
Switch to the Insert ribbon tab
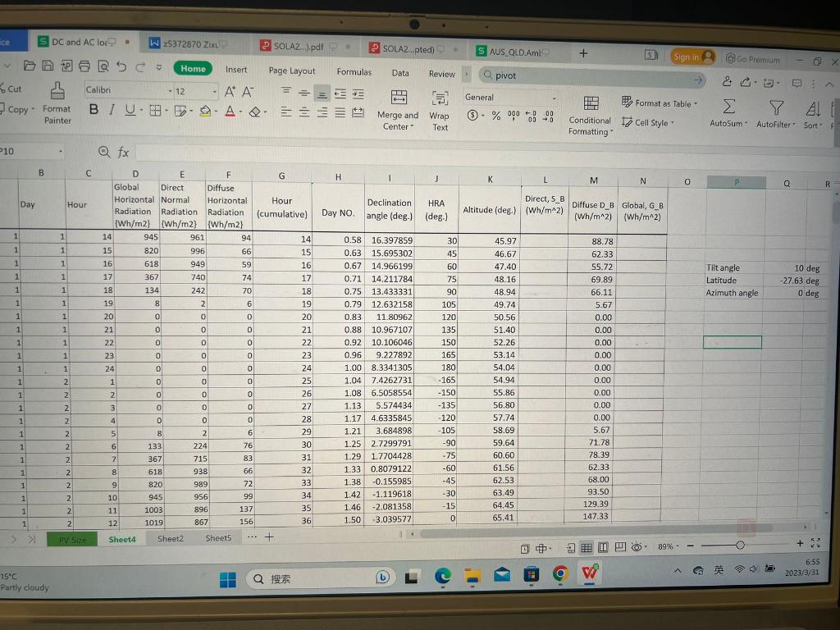point(236,70)
